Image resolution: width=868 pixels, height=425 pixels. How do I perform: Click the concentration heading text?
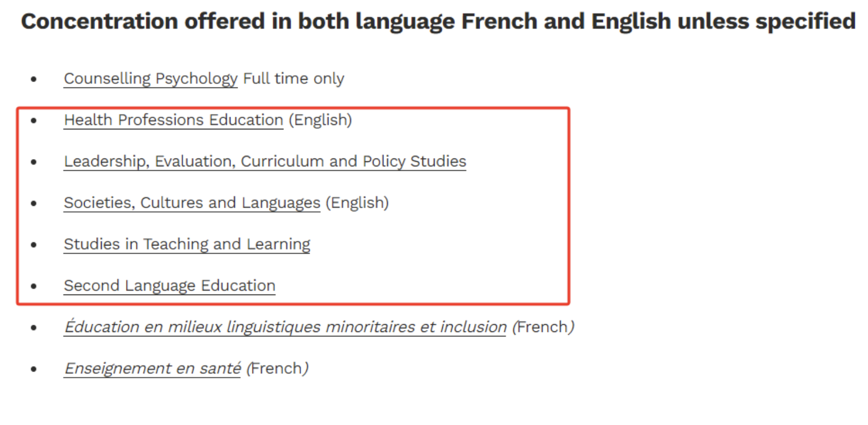pyautogui.click(x=438, y=21)
